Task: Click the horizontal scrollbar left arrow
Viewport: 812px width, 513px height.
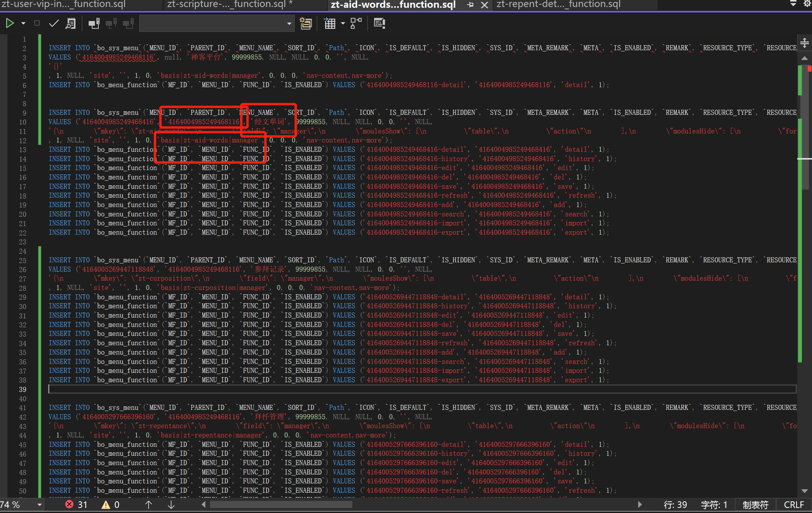Action: point(203,504)
